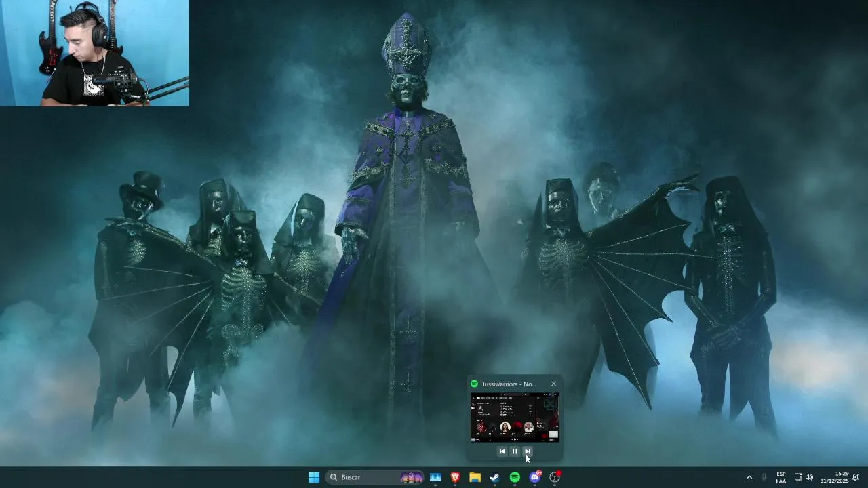Open the notifications bell icon
This screenshot has height=488, width=868.
(x=856, y=477)
